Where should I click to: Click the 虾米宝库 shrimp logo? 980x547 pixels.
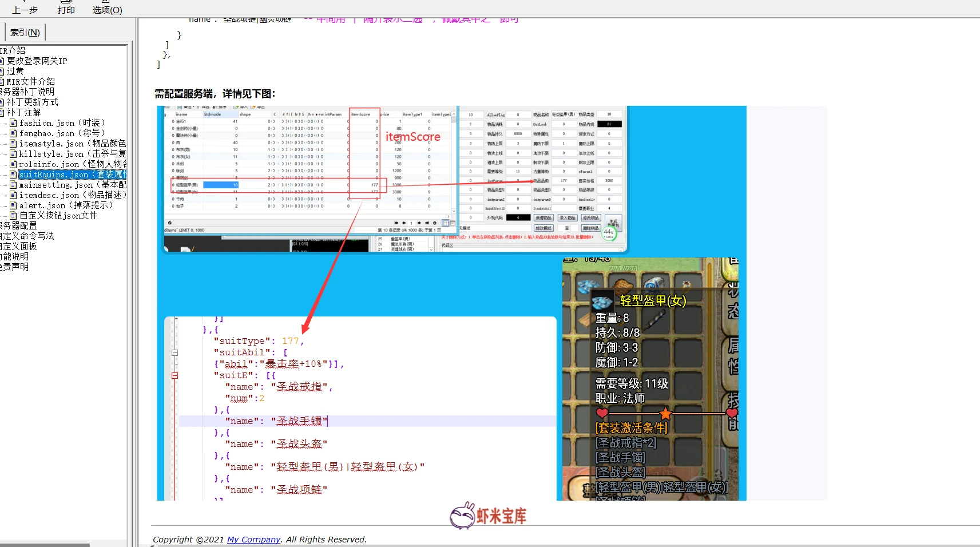487,516
